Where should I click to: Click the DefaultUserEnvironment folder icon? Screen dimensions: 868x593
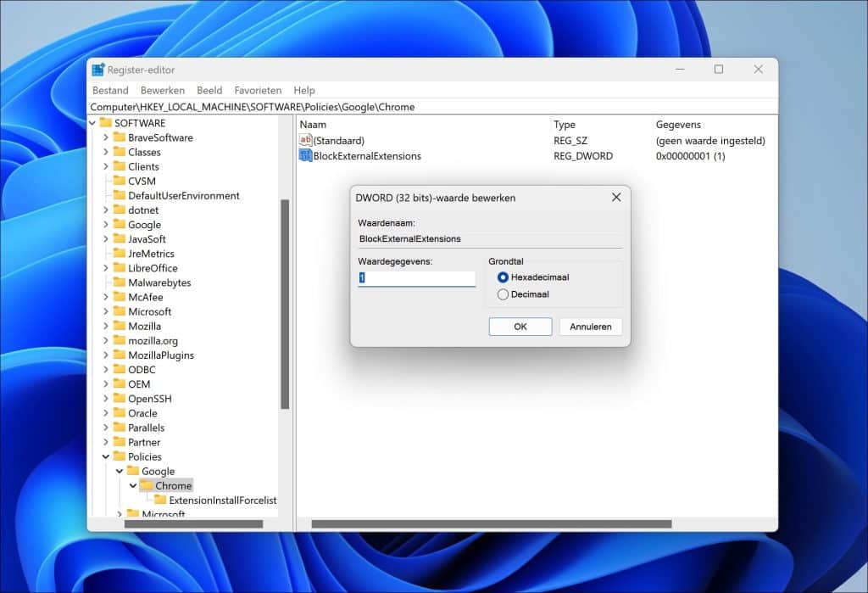pos(119,195)
